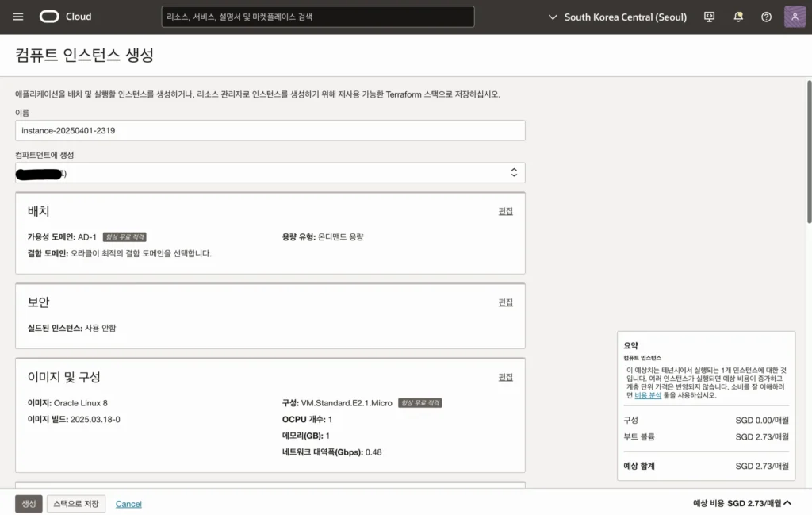Open the developer tools Cloud Shell icon

710,17
